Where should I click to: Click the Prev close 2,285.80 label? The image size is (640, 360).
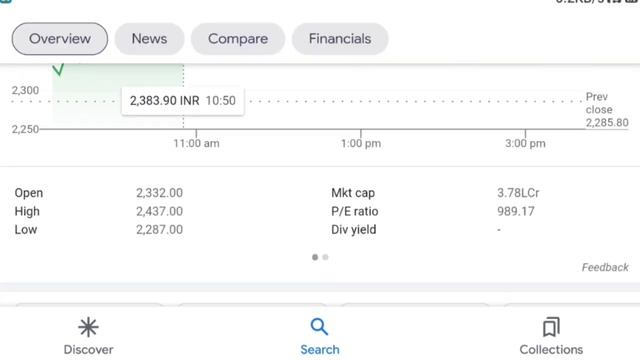click(x=607, y=110)
